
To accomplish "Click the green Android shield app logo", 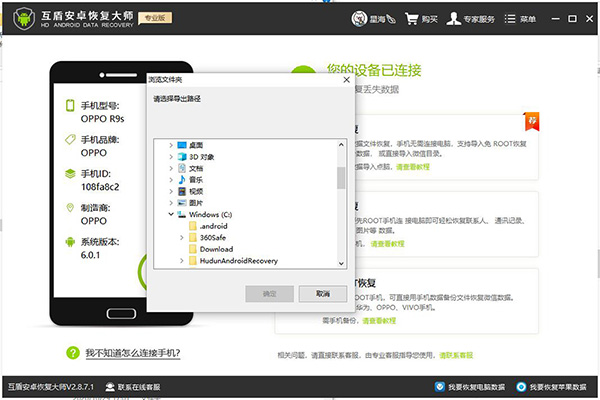I will pos(24,18).
